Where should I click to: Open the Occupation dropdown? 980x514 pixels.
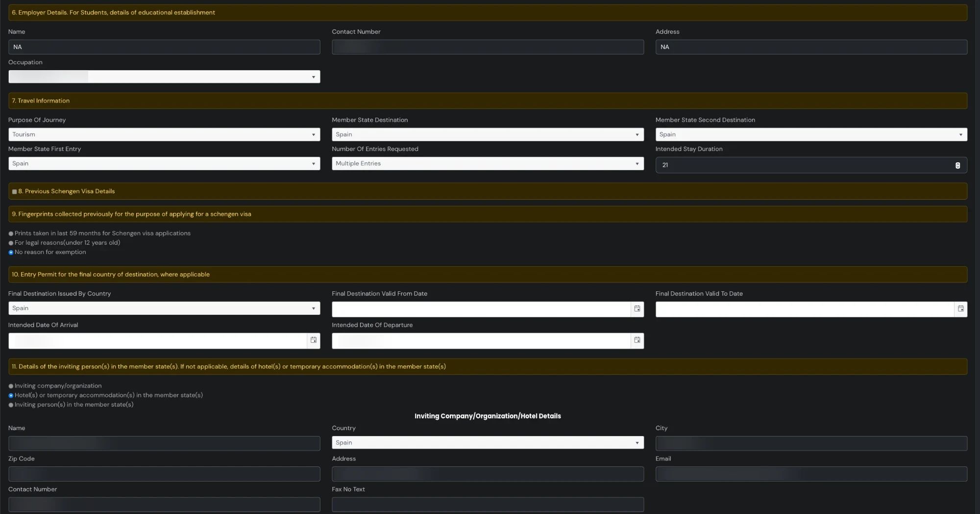[164, 77]
